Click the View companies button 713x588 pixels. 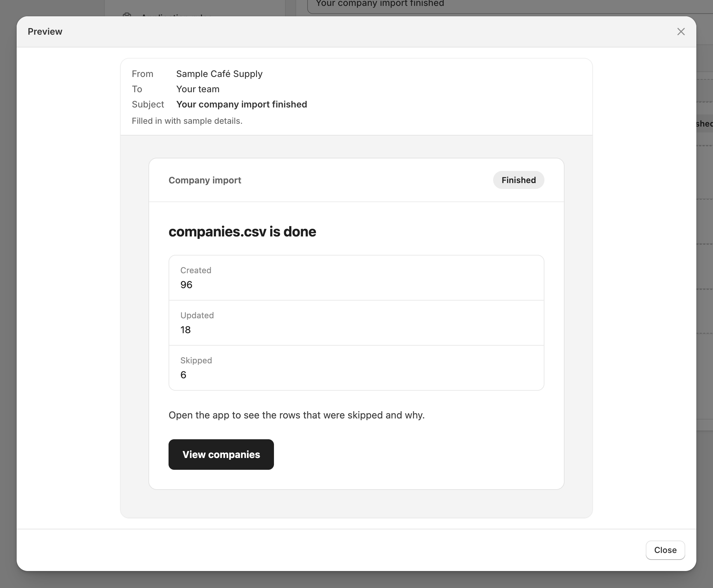(221, 454)
